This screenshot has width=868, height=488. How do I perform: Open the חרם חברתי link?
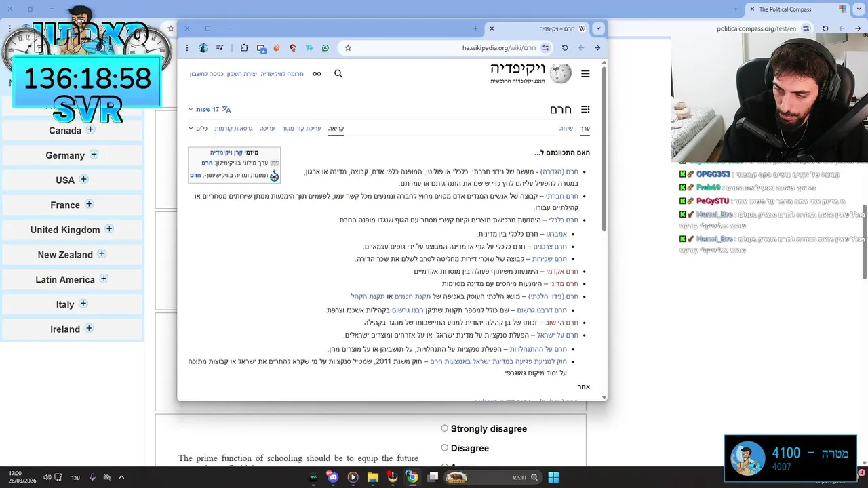click(562, 196)
